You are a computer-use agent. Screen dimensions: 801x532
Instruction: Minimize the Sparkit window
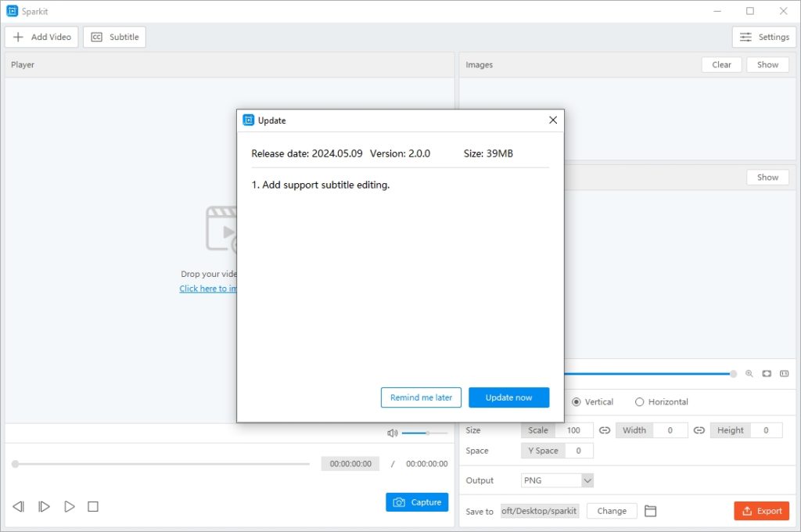pyautogui.click(x=717, y=11)
